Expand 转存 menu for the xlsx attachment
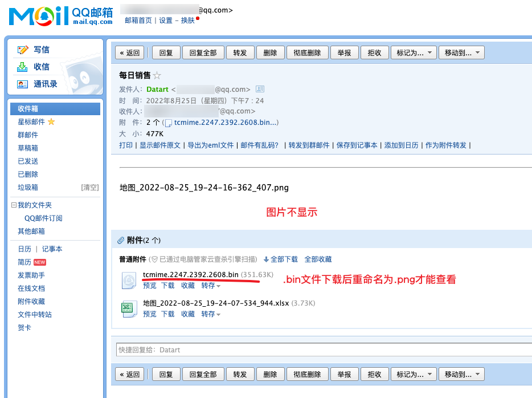This screenshot has height=398, width=532. [211, 314]
